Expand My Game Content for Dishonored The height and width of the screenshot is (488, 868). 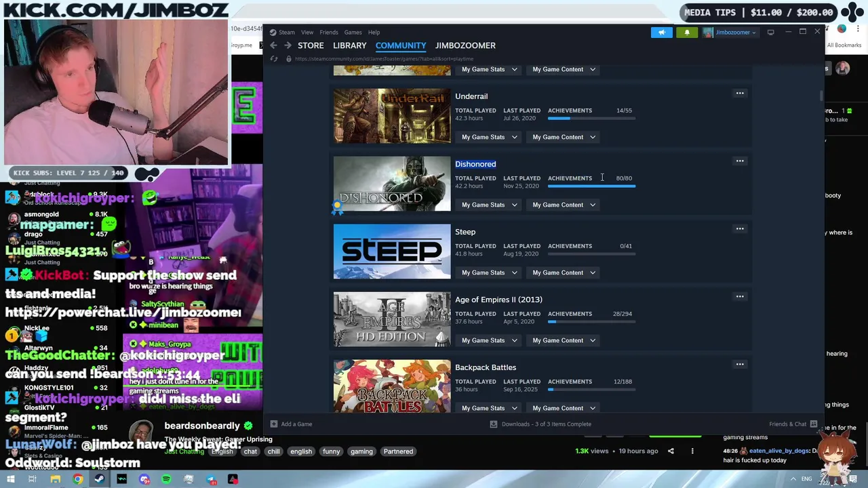point(564,205)
